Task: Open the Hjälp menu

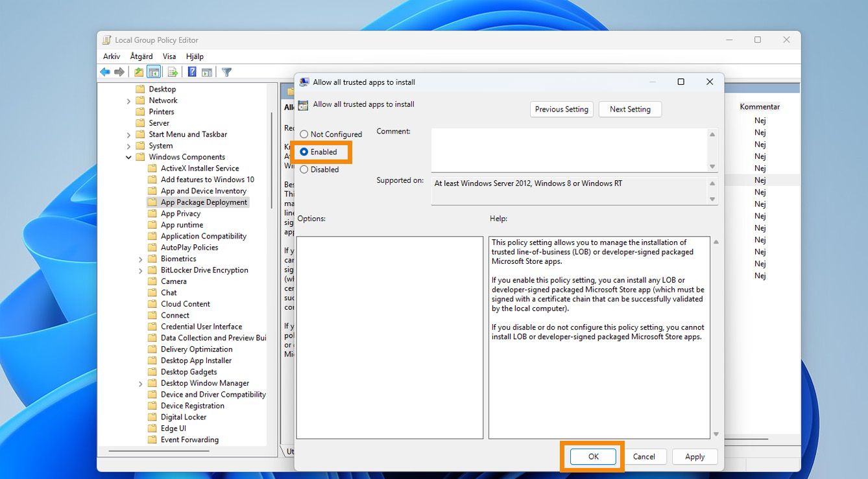Action: (195, 56)
